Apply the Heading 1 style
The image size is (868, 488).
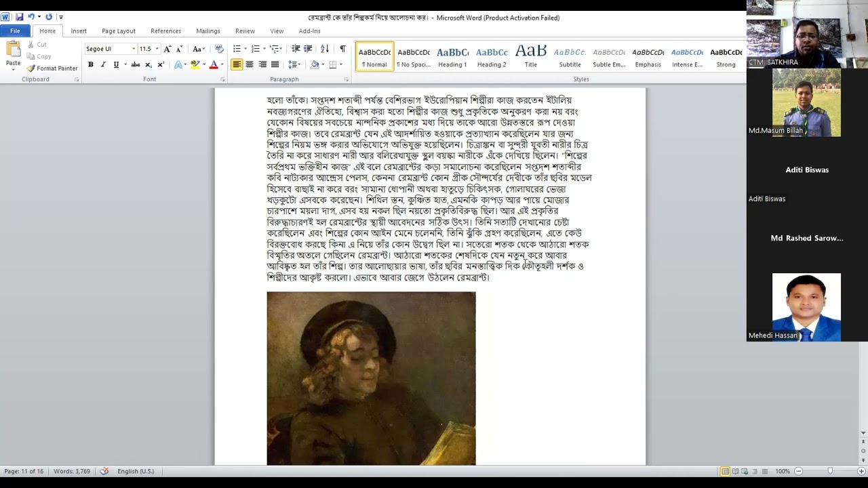point(452,56)
